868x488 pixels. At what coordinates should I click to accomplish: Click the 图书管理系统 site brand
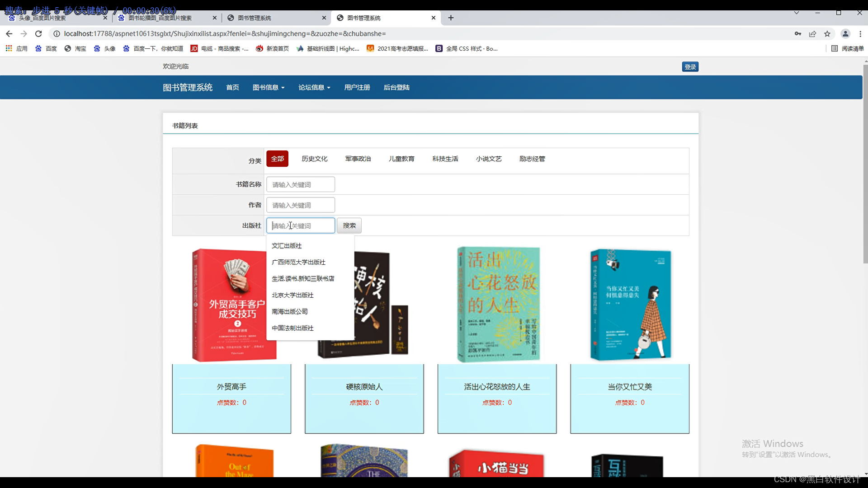[188, 87]
